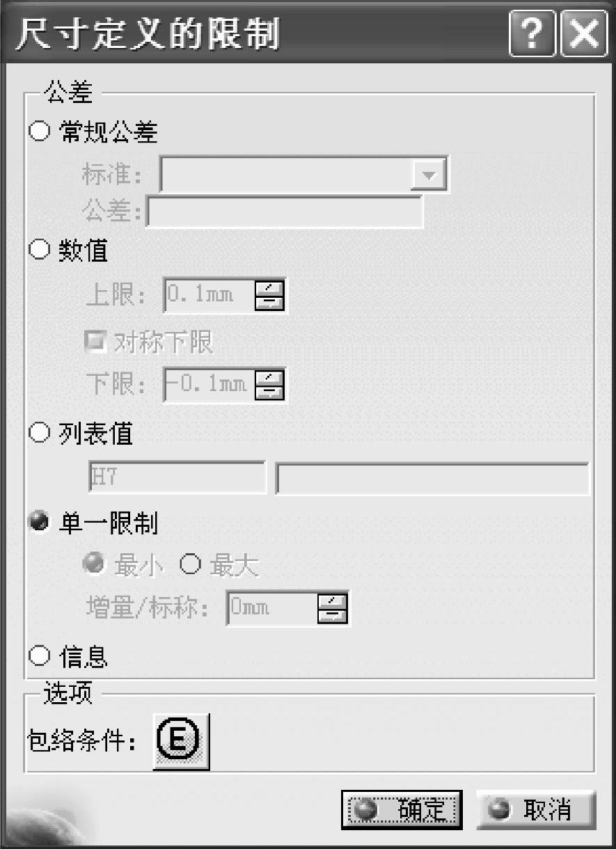
Task: Click the question mark help icon
Action: pos(532,33)
